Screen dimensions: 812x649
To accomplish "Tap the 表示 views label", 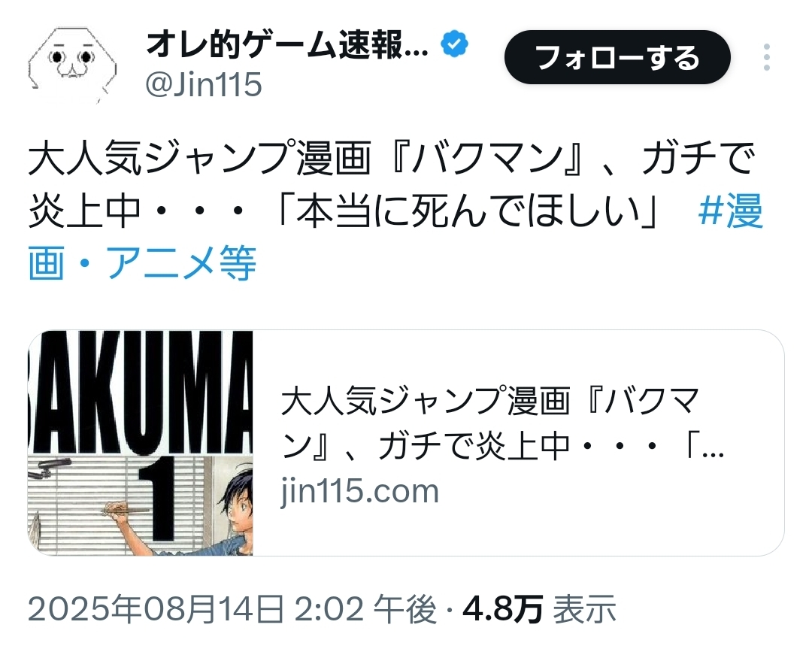I will 585,608.
